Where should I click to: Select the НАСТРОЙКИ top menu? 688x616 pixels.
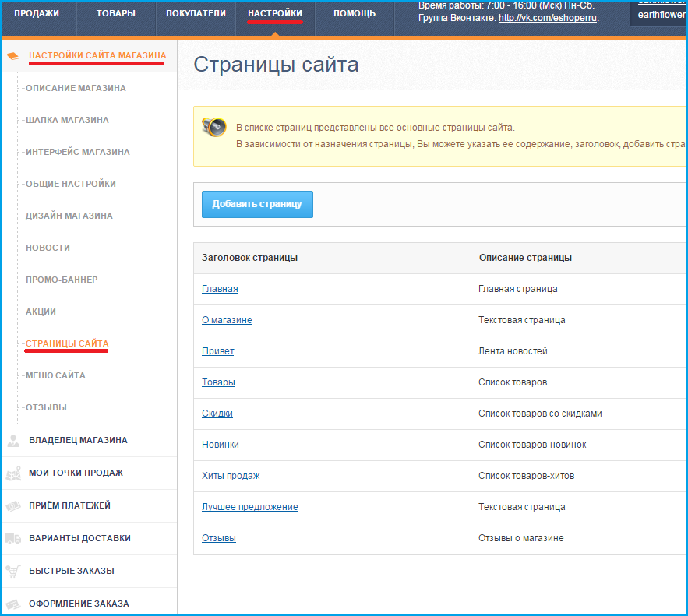[x=275, y=13]
